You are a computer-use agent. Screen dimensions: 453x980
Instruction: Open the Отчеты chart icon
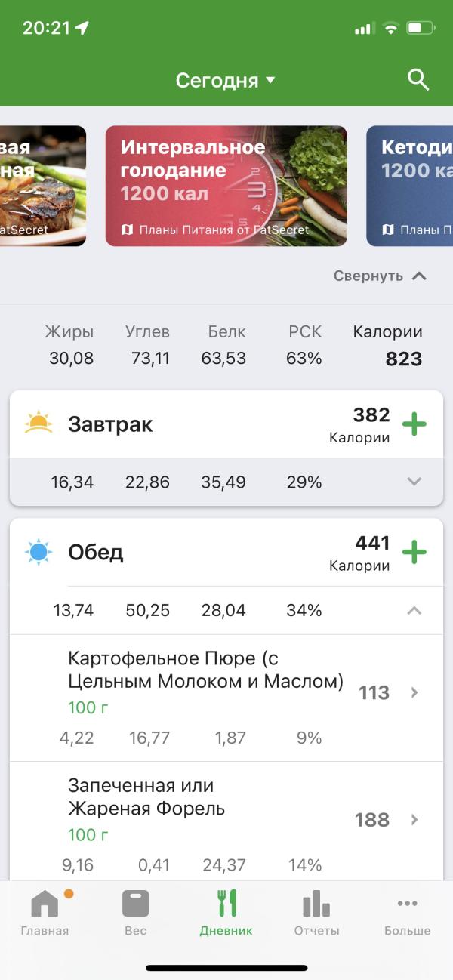coord(316,903)
